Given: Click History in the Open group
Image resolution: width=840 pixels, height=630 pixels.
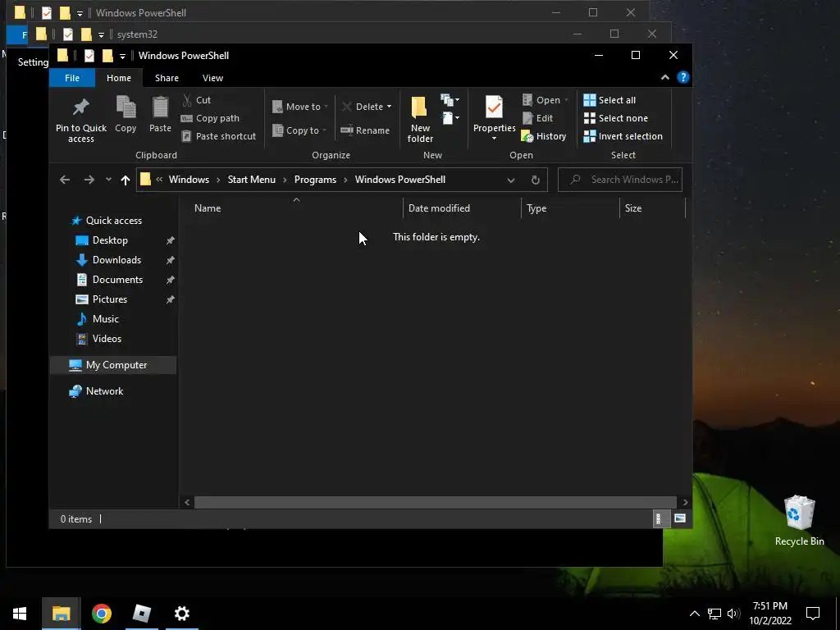Looking at the screenshot, I should (x=544, y=136).
